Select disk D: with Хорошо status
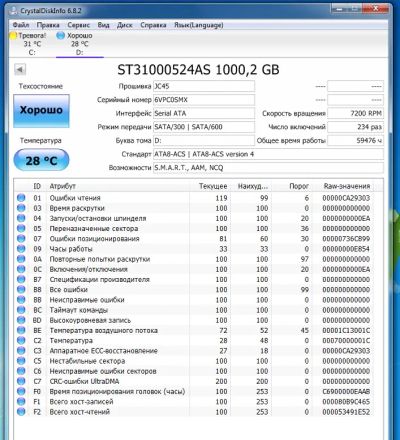Viewport: 400px width, 440px height. (79, 44)
